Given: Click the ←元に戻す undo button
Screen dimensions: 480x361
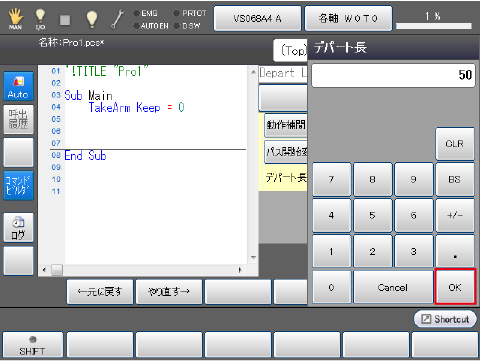Looking at the screenshot, I should [100, 292].
